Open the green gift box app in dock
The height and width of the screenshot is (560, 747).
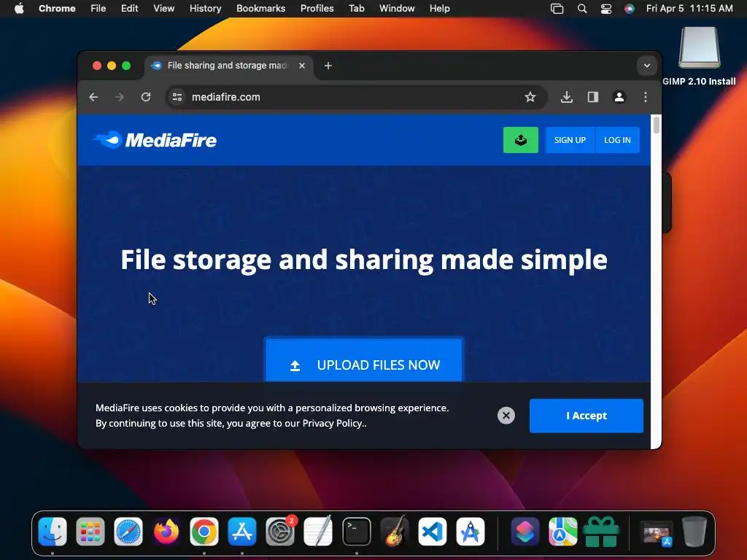tap(601, 532)
